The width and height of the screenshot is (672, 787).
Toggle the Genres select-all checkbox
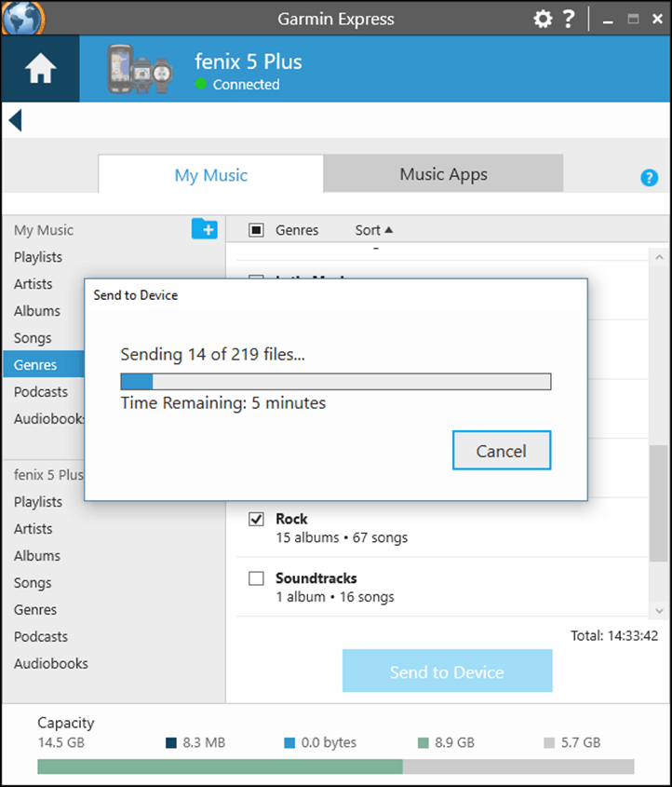click(256, 230)
